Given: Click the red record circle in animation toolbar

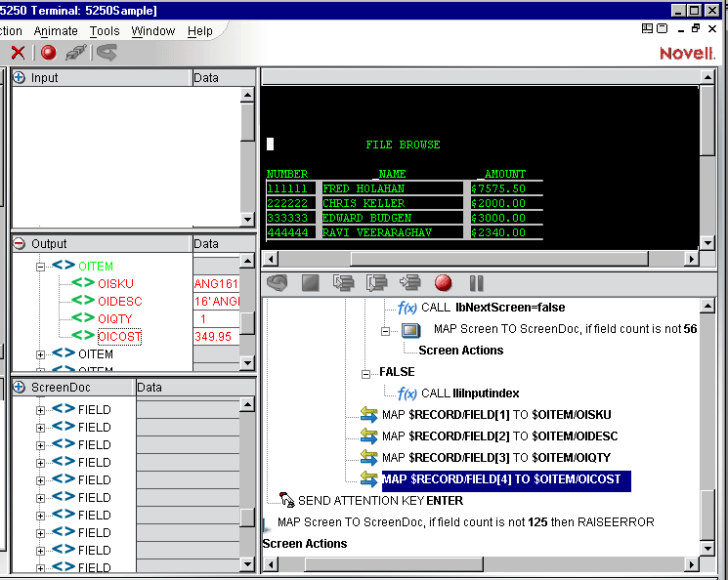Looking at the screenshot, I should click(x=444, y=283).
